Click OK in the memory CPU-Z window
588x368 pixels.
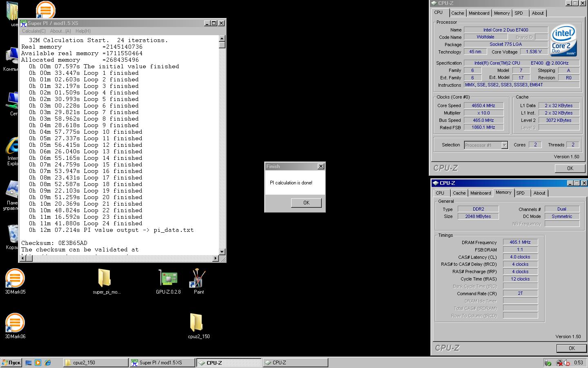[572, 348]
